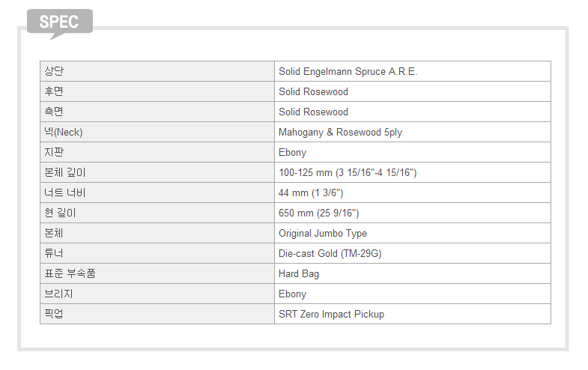This screenshot has width=588, height=370.
Task: Click Ebony in the 브리지 row
Action: (x=292, y=294)
